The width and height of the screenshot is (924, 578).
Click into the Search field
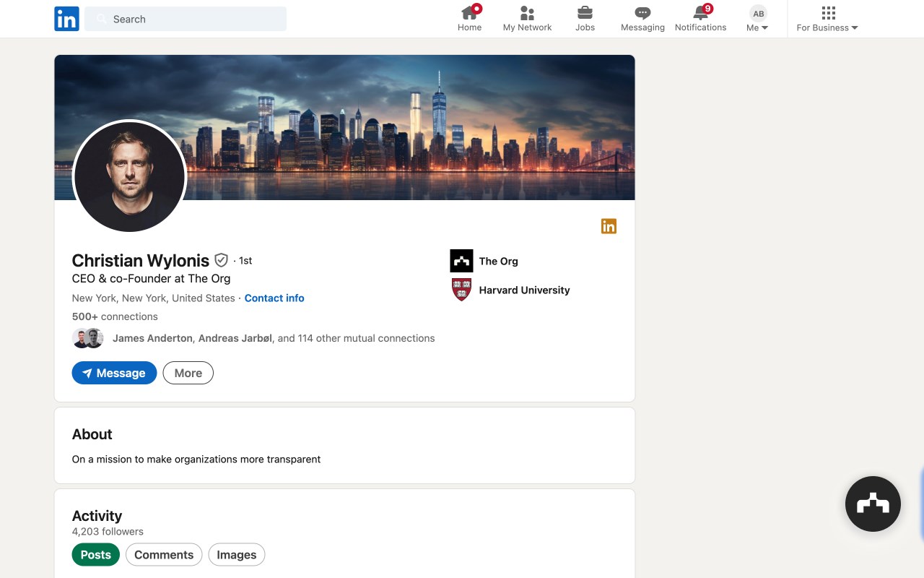[x=186, y=19]
